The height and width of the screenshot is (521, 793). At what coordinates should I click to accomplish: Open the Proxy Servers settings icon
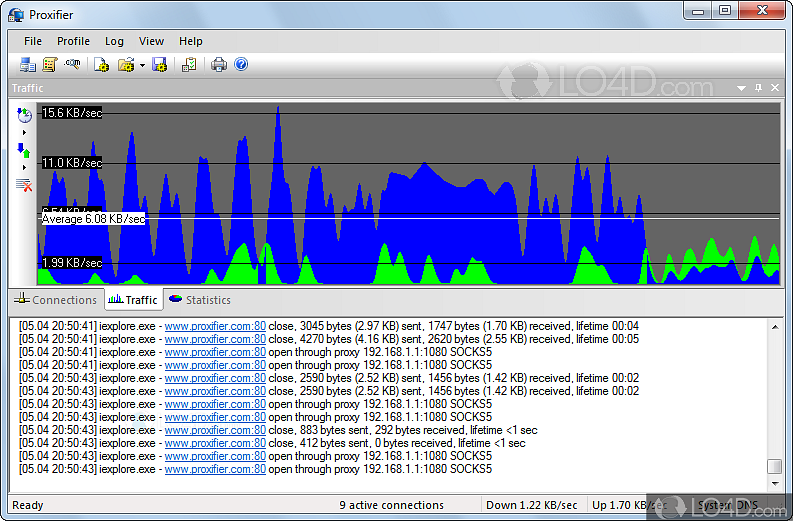(x=27, y=65)
